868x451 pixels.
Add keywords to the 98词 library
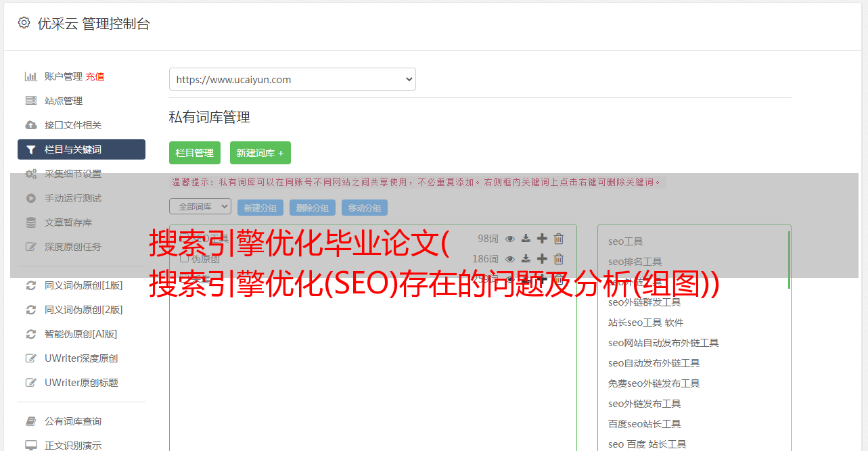(542, 239)
